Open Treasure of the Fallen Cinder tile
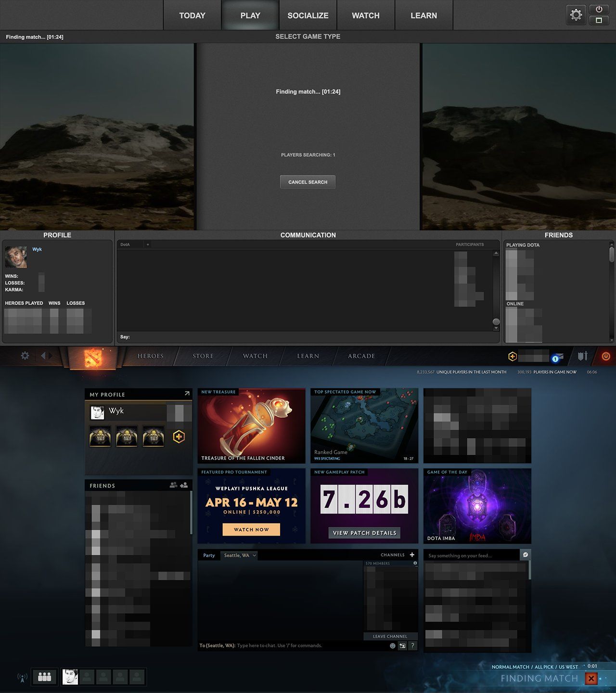Image resolution: width=616 pixels, height=693 pixels. [251, 426]
